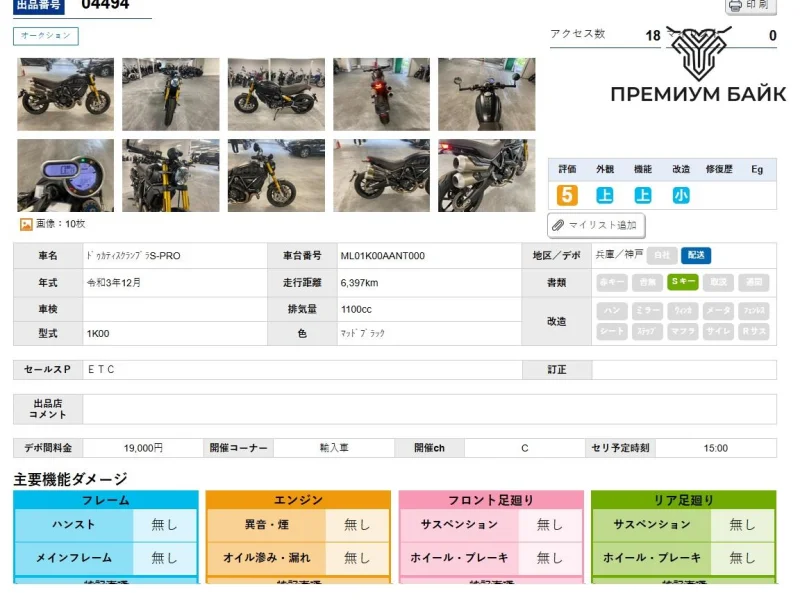Open the exhaust pipe close-up thumbnail
The image size is (800, 600).
(x=486, y=175)
